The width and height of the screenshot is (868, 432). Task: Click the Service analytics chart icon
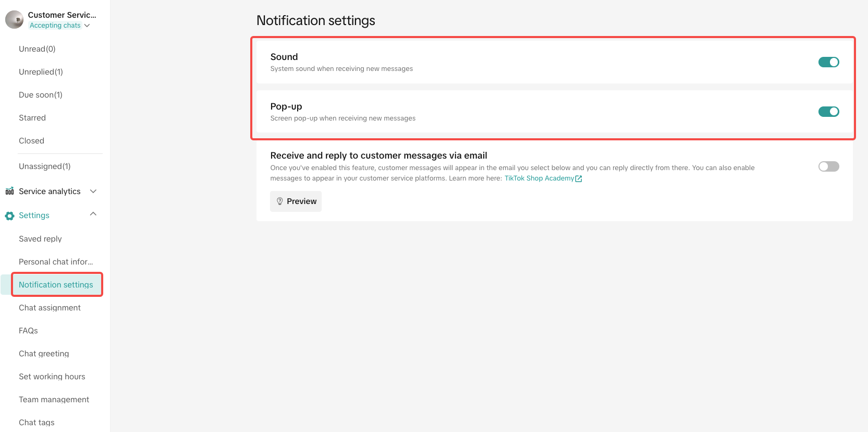9,191
